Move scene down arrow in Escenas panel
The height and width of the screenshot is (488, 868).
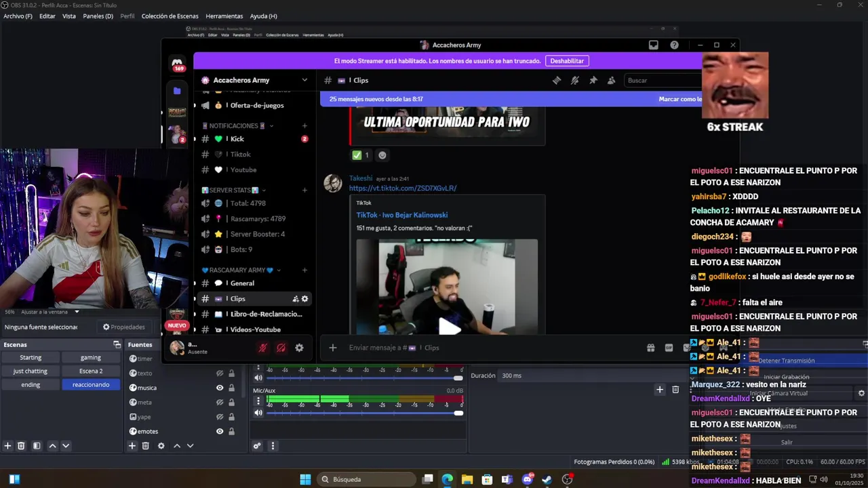coord(66,446)
